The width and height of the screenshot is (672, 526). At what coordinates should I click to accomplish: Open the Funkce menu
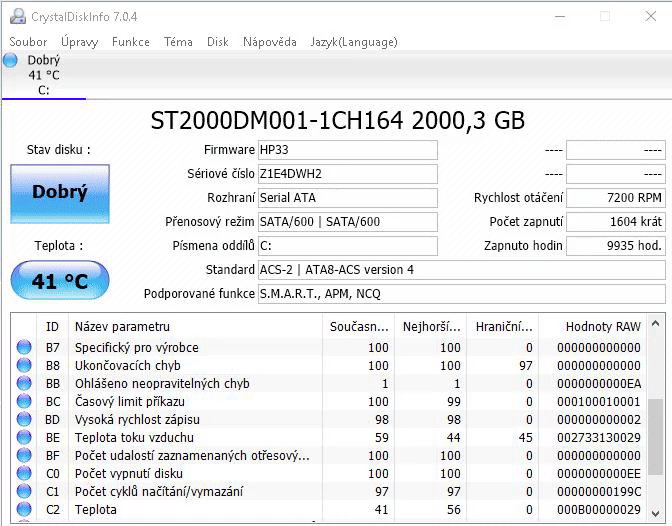pos(131,42)
